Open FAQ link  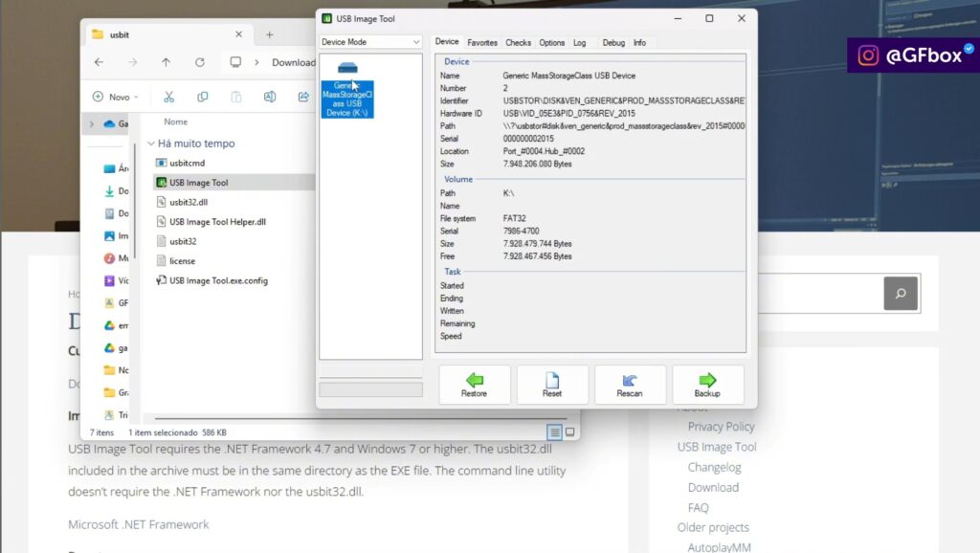pos(698,507)
